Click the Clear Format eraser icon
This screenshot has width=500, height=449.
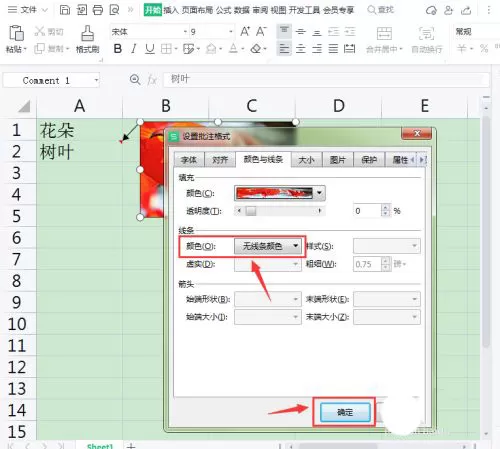tap(256, 49)
